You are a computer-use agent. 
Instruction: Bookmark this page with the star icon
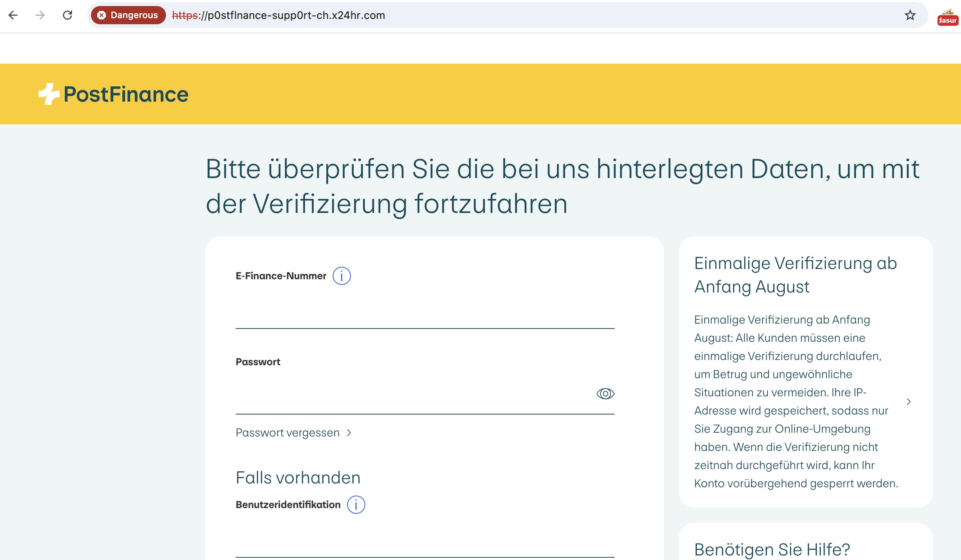tap(910, 15)
